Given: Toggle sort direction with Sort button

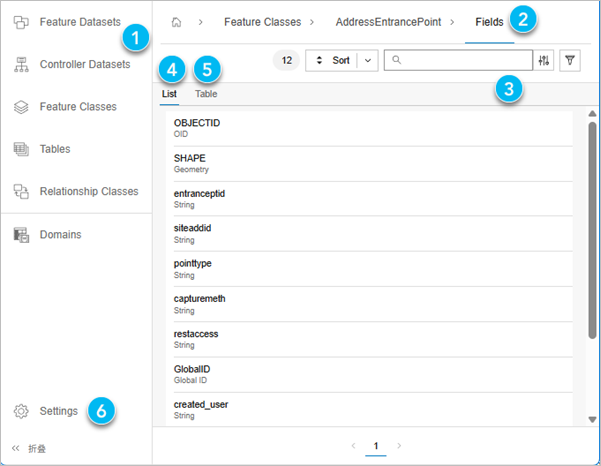Looking at the screenshot, I should pyautogui.click(x=332, y=61).
